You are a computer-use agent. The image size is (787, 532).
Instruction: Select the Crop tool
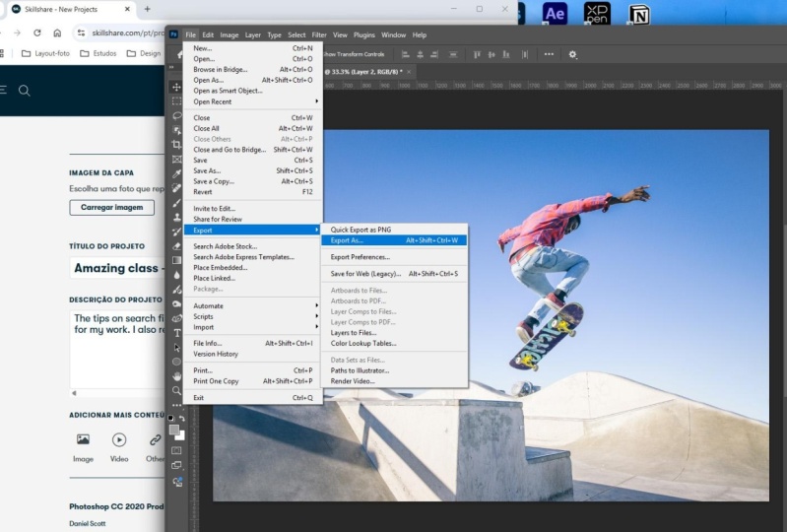(176, 145)
